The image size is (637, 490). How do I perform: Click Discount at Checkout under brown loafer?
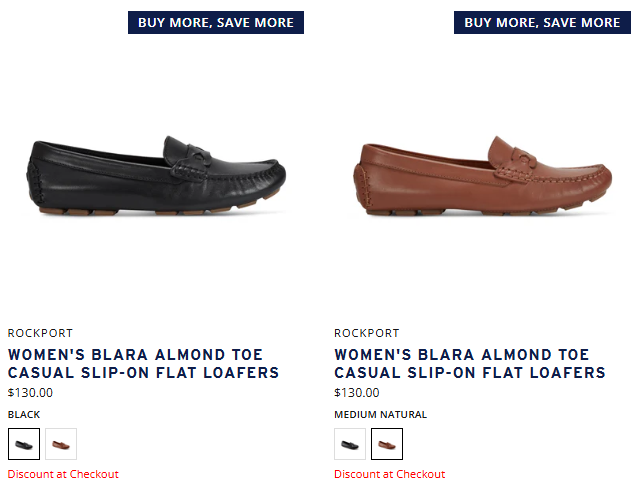tap(390, 474)
